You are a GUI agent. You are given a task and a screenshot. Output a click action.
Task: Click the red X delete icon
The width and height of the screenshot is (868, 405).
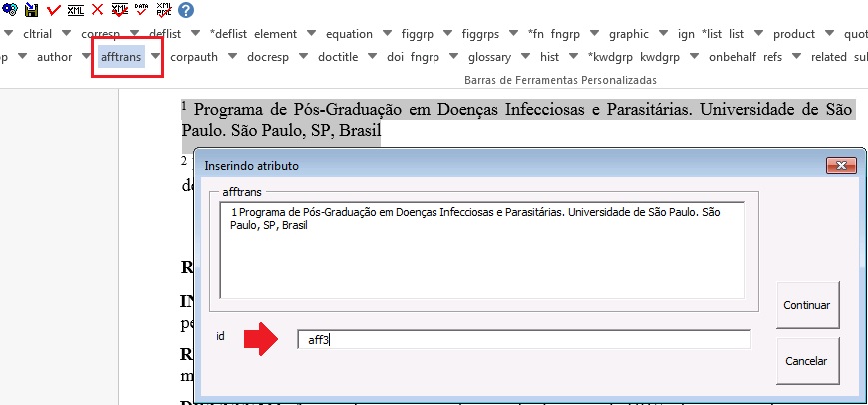(x=97, y=9)
